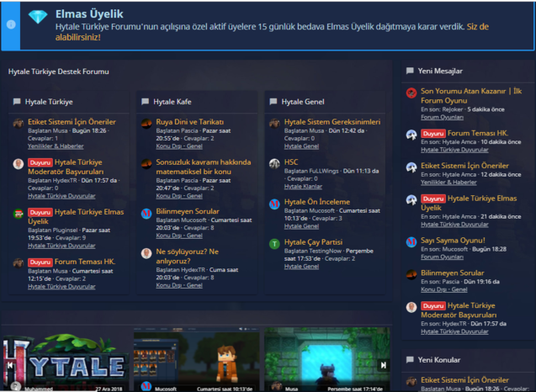Image resolution: width=536 pixels, height=392 pixels.
Task: Open the Mucosoft character screenshot thumbnail
Action: click(x=196, y=359)
